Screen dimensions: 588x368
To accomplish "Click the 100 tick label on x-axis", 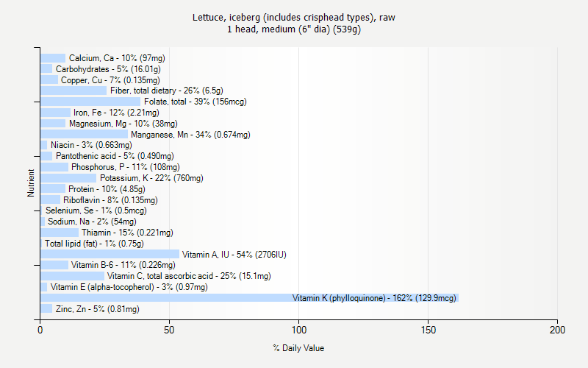I will 299,330.
